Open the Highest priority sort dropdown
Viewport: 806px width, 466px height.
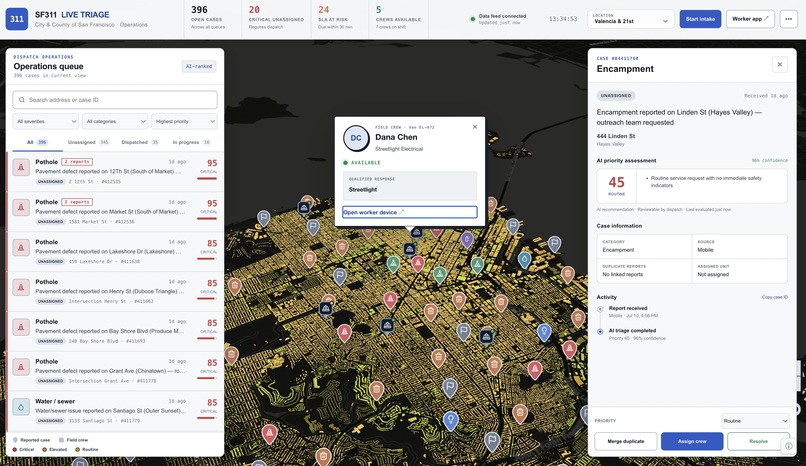184,121
